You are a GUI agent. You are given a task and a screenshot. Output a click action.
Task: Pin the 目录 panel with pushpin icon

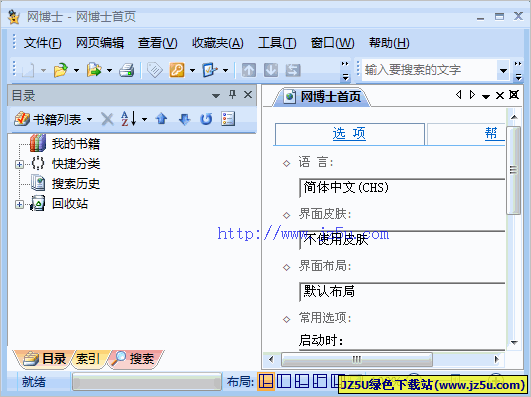[x=232, y=95]
